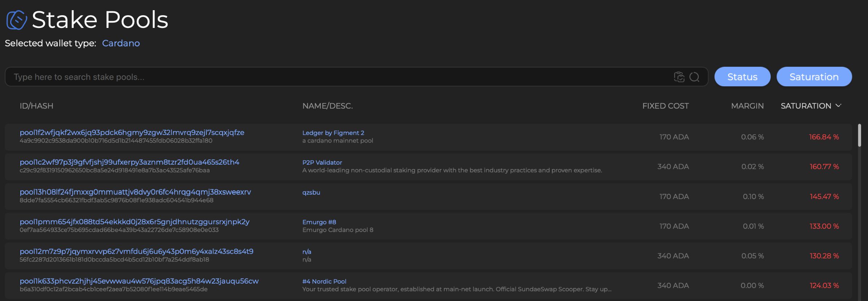Image resolution: width=868 pixels, height=301 pixels.
Task: Click the saturation sort chevron arrow
Action: [x=838, y=106]
